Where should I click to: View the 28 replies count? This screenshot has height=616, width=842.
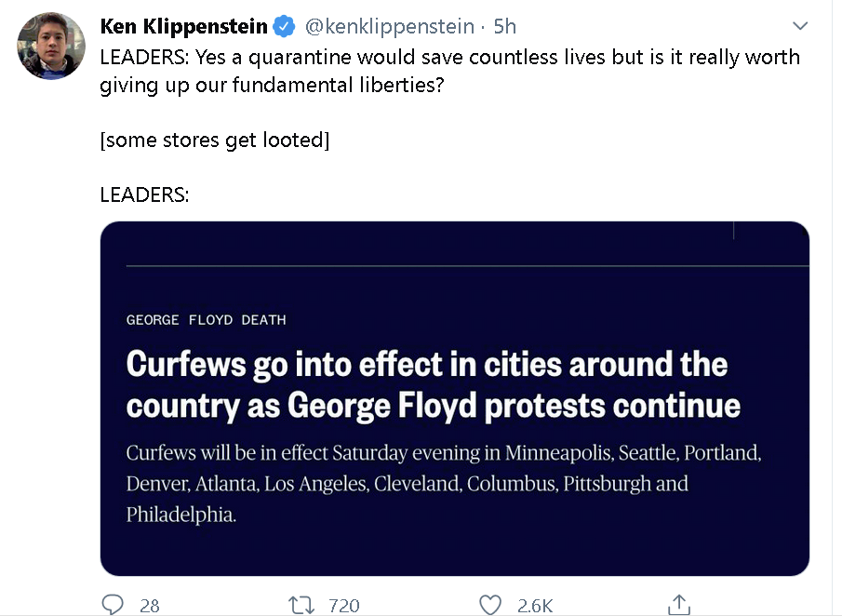click(x=149, y=606)
